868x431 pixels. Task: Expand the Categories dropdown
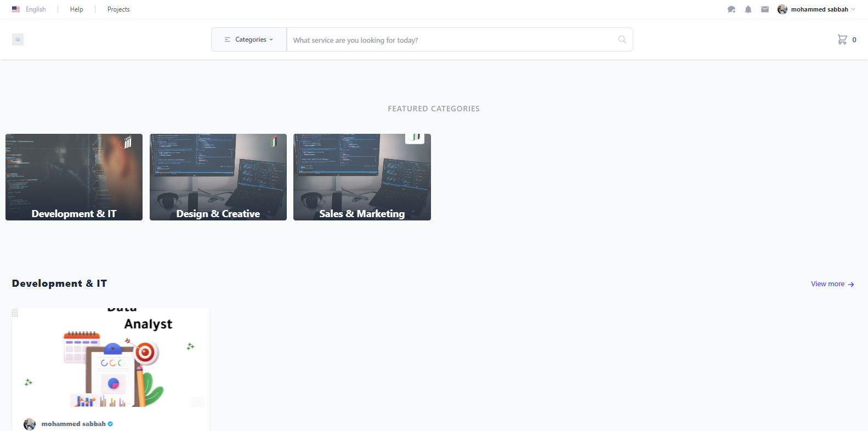pyautogui.click(x=249, y=39)
